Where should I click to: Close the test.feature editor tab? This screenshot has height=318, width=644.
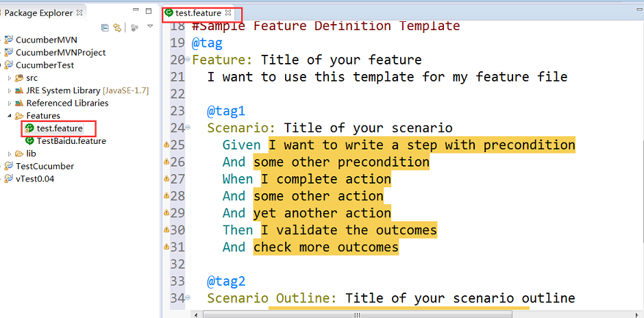tap(228, 13)
